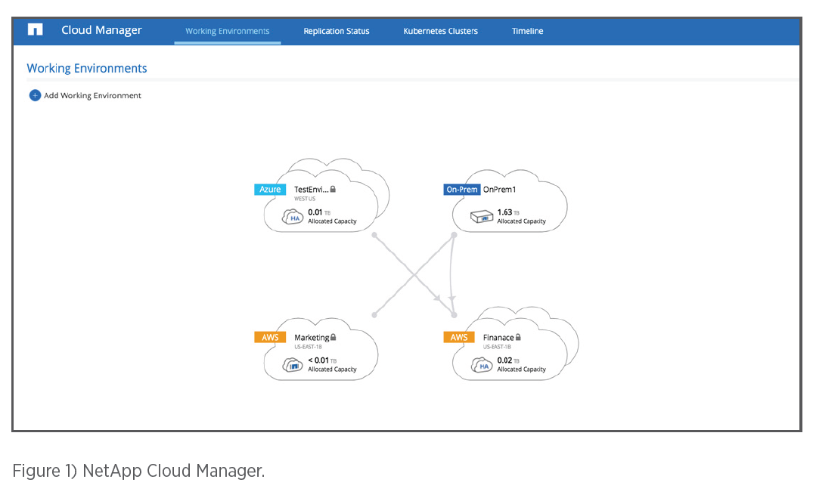Click the HA cloud icon in Finanace
The height and width of the screenshot is (504, 813).
pyautogui.click(x=482, y=366)
